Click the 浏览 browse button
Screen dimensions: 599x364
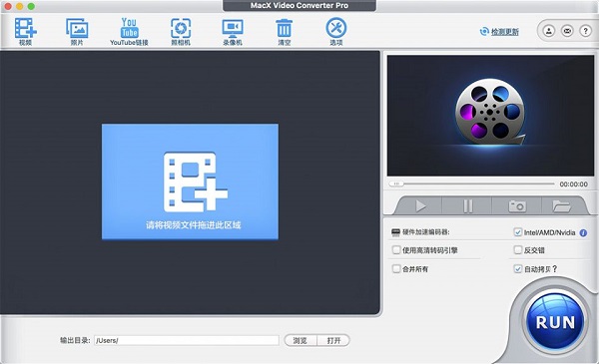click(x=300, y=340)
